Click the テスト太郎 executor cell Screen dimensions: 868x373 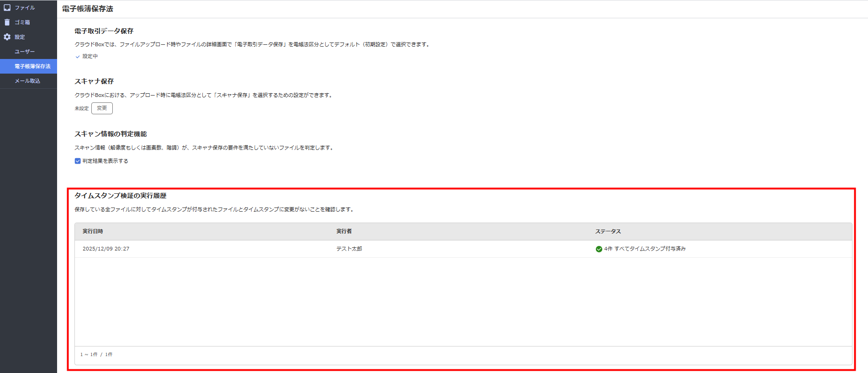pos(349,249)
